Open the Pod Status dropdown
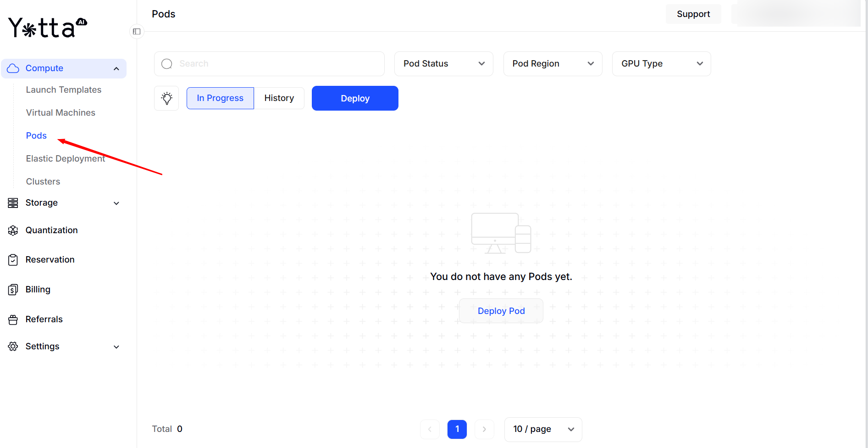868x448 pixels. [x=443, y=64]
